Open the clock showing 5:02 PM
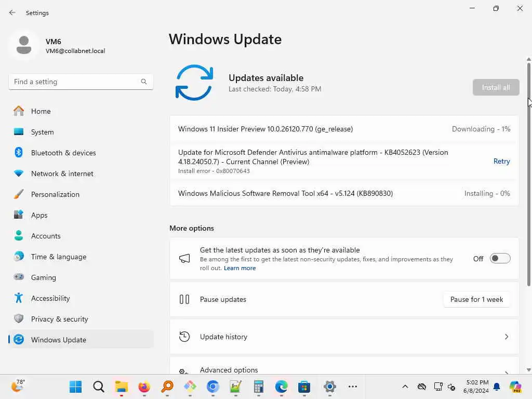Image resolution: width=532 pixels, height=399 pixels. tap(476, 387)
